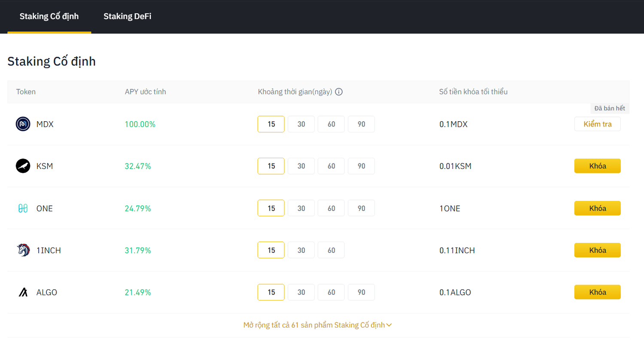644x340 pixels.
Task: Click the 0.01KSM minimum lock amount
Action: (456, 166)
